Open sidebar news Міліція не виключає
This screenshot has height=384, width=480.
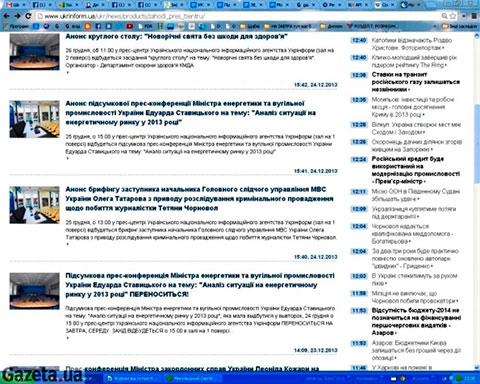pyautogui.click(x=415, y=297)
